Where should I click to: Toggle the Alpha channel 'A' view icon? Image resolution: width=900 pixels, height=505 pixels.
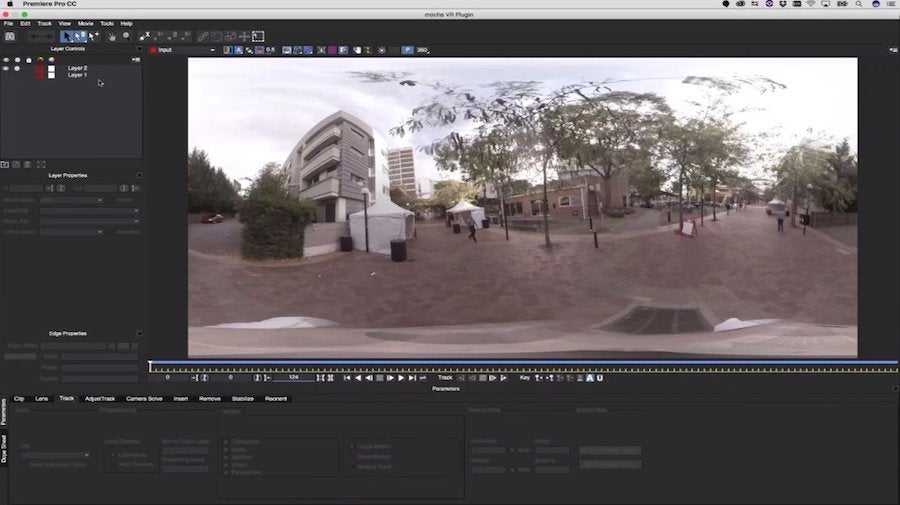pos(239,50)
